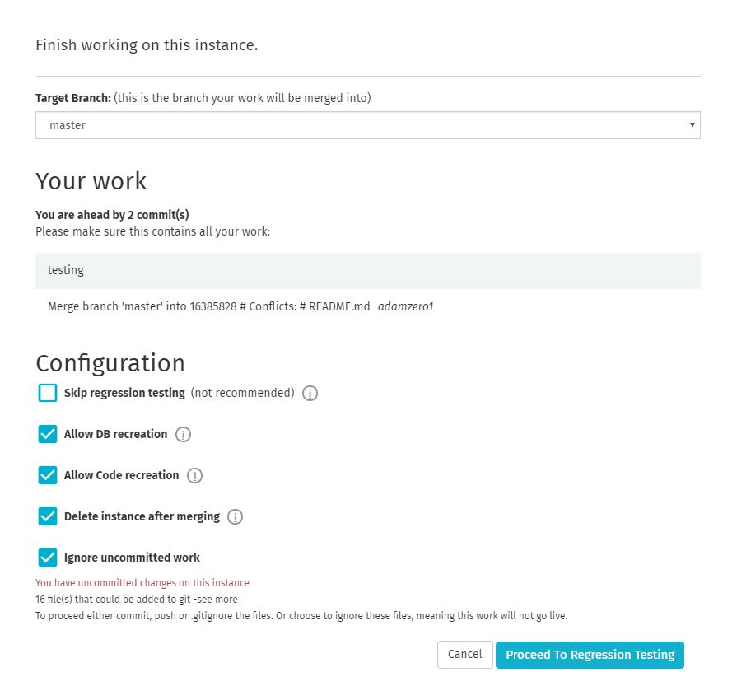Image resolution: width=737 pixels, height=700 pixels.
Task: Disable Ignore uncommitted work checkbox
Action: coord(48,558)
